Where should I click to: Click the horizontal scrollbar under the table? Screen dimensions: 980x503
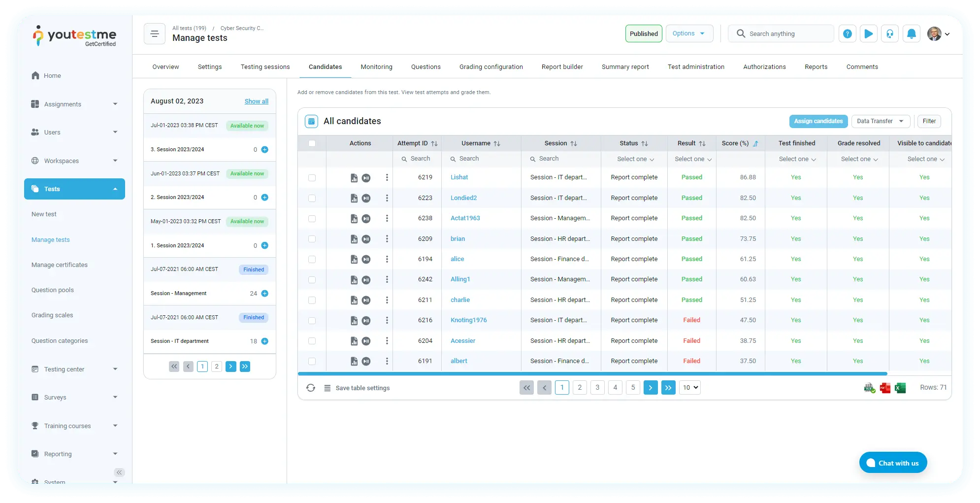(x=592, y=374)
